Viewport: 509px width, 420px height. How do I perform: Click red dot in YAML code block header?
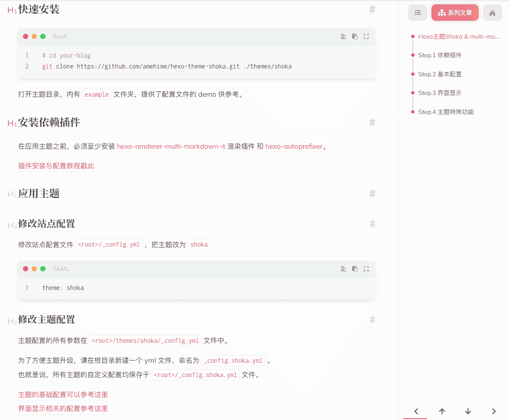26,269
